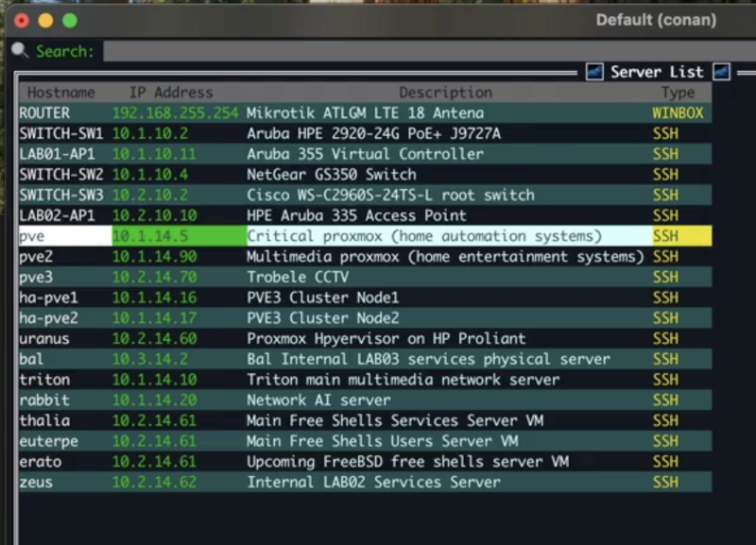This screenshot has width=756, height=545.
Task: Select the uranus host
Action: point(44,339)
